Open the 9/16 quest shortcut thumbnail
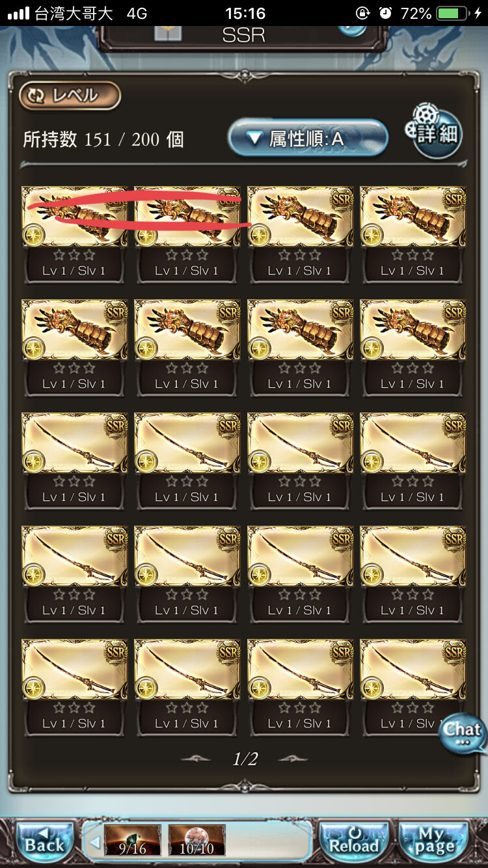Screen dimensions: 488x868 point(132,840)
